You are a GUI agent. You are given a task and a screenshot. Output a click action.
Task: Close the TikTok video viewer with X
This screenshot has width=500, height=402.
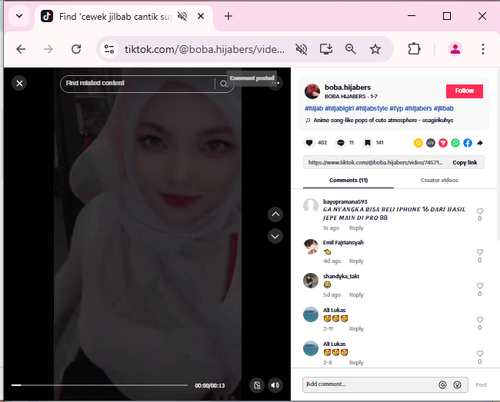[x=19, y=83]
